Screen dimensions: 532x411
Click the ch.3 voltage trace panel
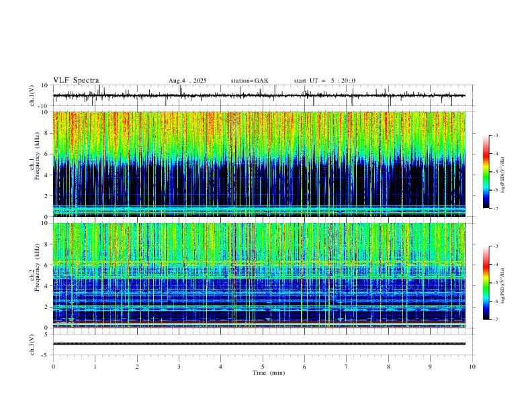coord(263,345)
